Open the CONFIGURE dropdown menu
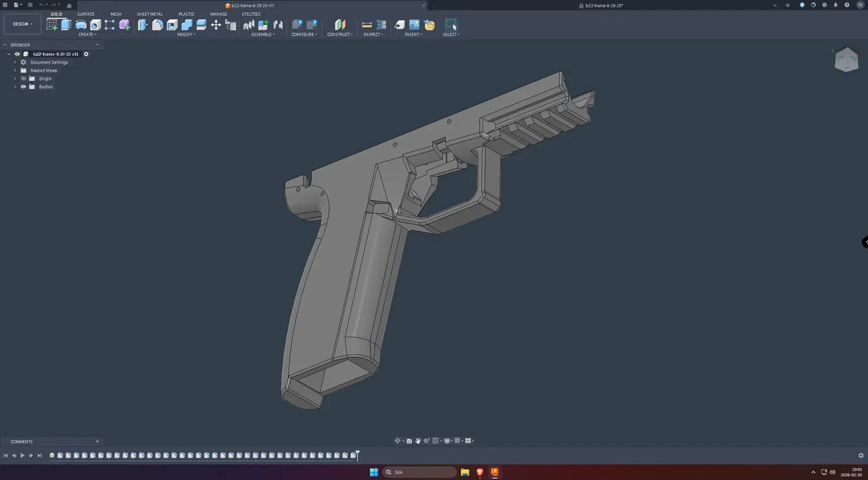 [304, 35]
